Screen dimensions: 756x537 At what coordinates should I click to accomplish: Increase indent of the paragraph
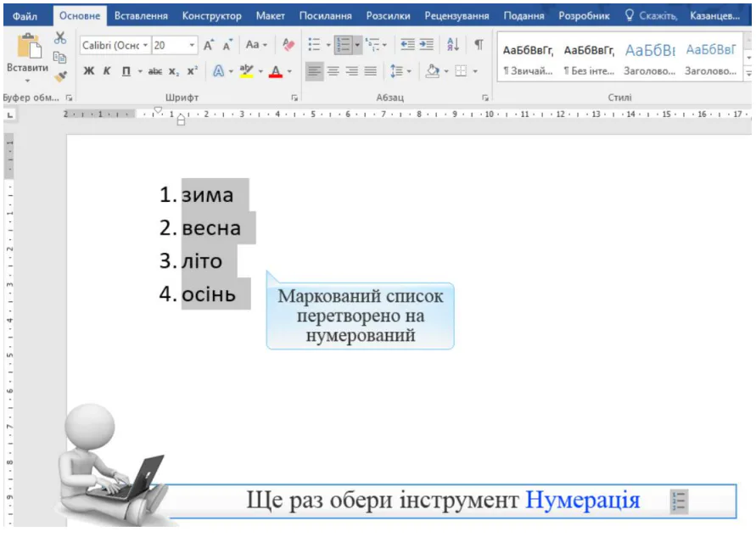click(x=426, y=45)
